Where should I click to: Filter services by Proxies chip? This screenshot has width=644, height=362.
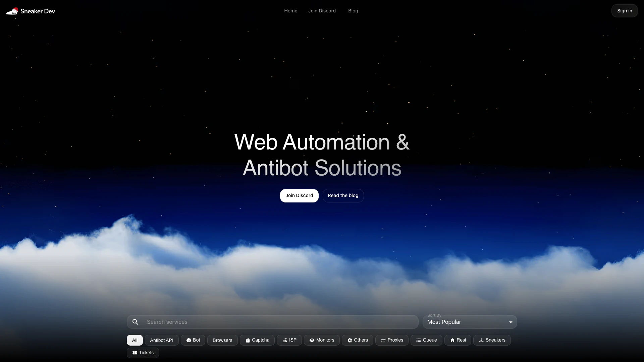click(391, 340)
